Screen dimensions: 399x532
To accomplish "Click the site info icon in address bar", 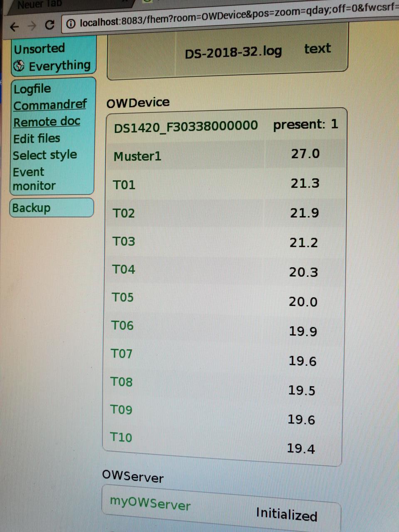I will [x=71, y=24].
